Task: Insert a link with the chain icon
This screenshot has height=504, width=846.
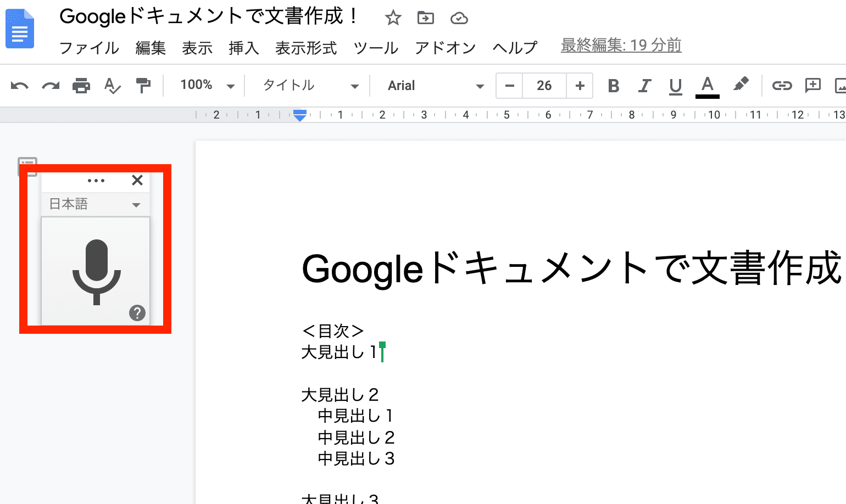Action: click(782, 86)
